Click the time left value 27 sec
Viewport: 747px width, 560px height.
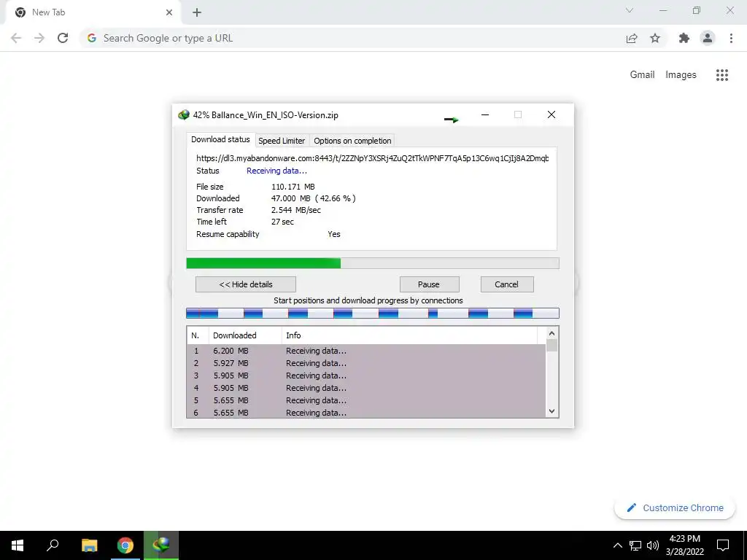[x=282, y=222]
